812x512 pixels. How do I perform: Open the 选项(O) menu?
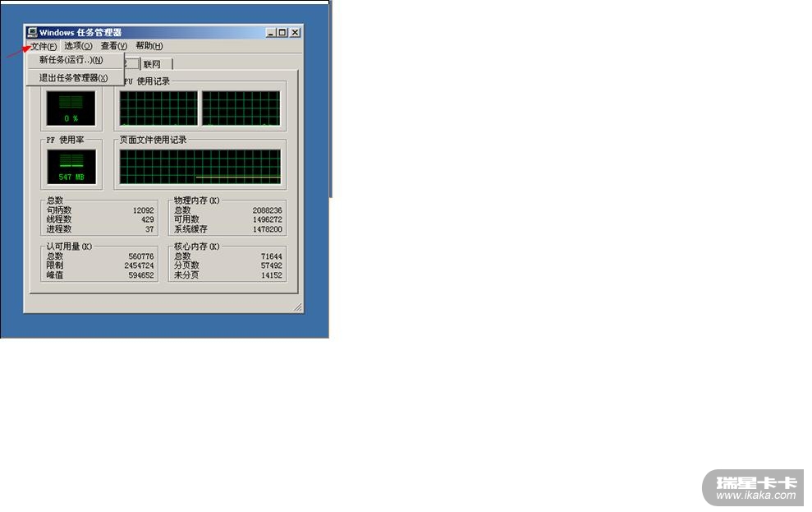(x=78, y=46)
